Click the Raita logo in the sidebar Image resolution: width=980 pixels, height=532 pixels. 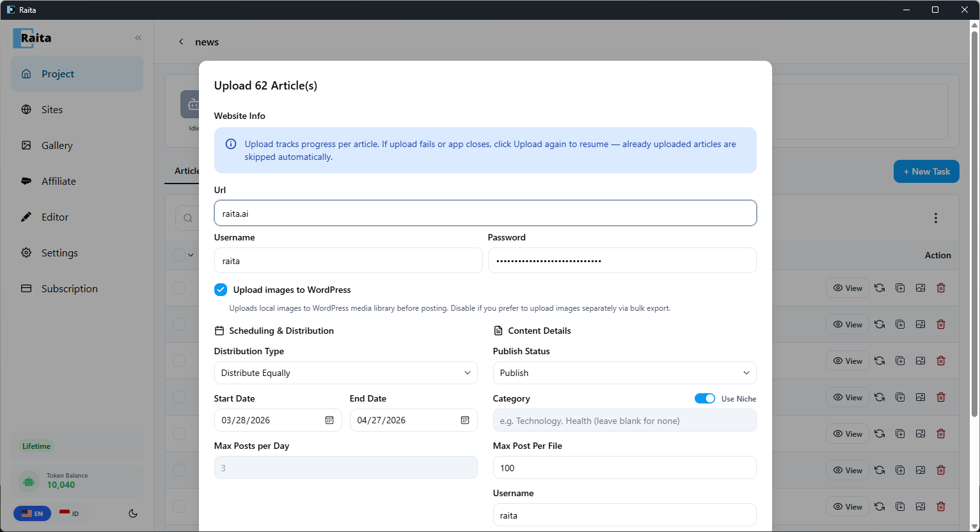pyautogui.click(x=33, y=38)
